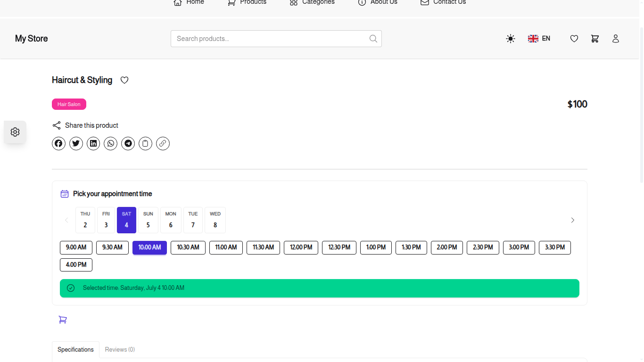Open user account menu
Screen dimensions: 644x362
616,39
